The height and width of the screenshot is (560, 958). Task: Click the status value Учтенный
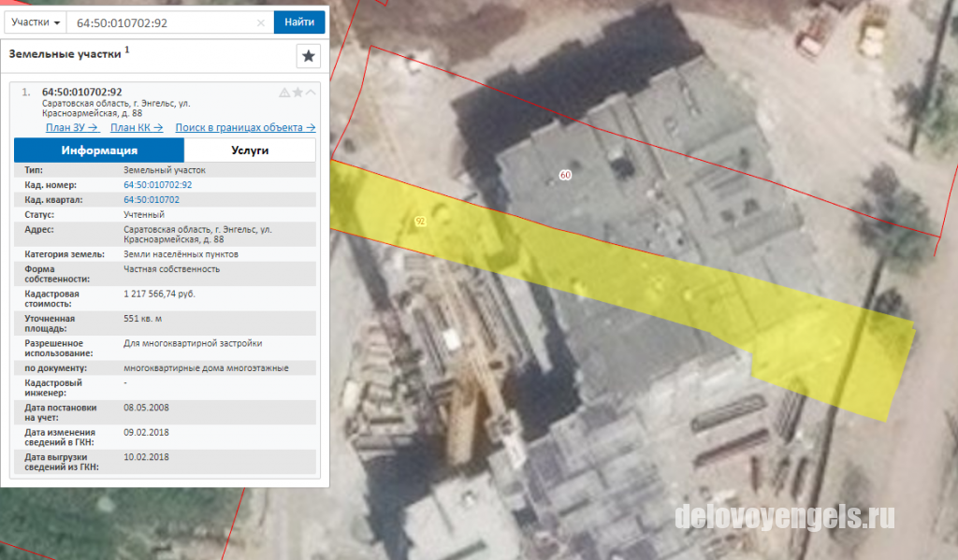click(x=143, y=215)
